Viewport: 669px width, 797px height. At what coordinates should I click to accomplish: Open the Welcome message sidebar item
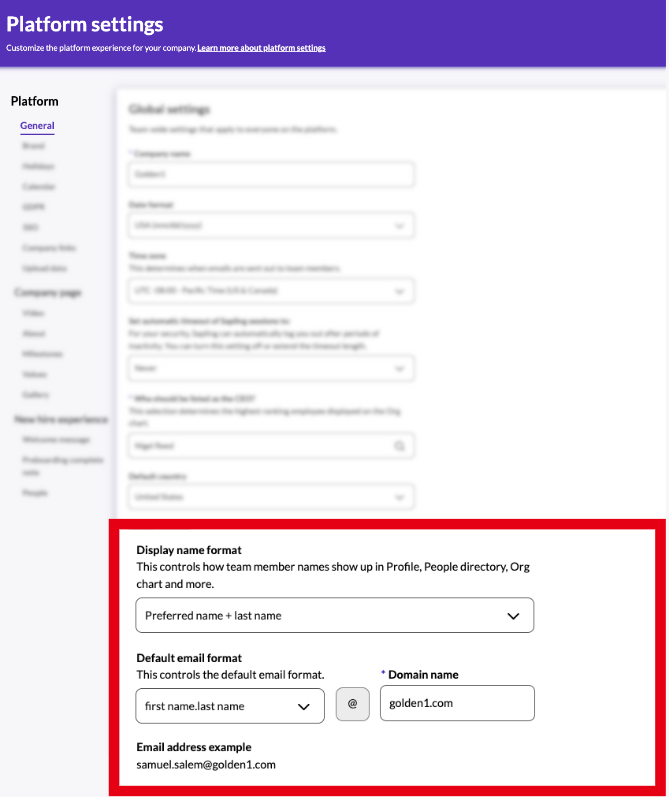57,440
